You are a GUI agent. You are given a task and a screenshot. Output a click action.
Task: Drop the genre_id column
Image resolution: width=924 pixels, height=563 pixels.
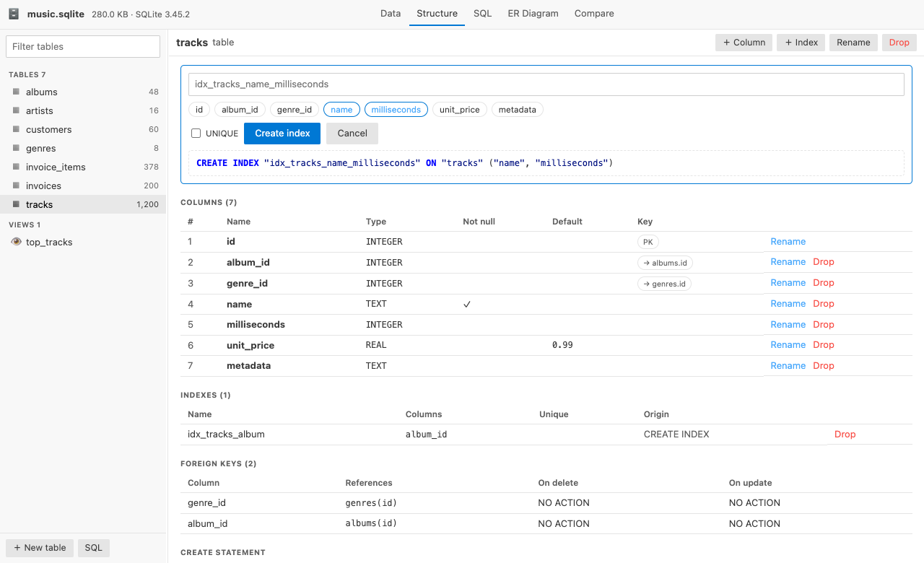824,283
